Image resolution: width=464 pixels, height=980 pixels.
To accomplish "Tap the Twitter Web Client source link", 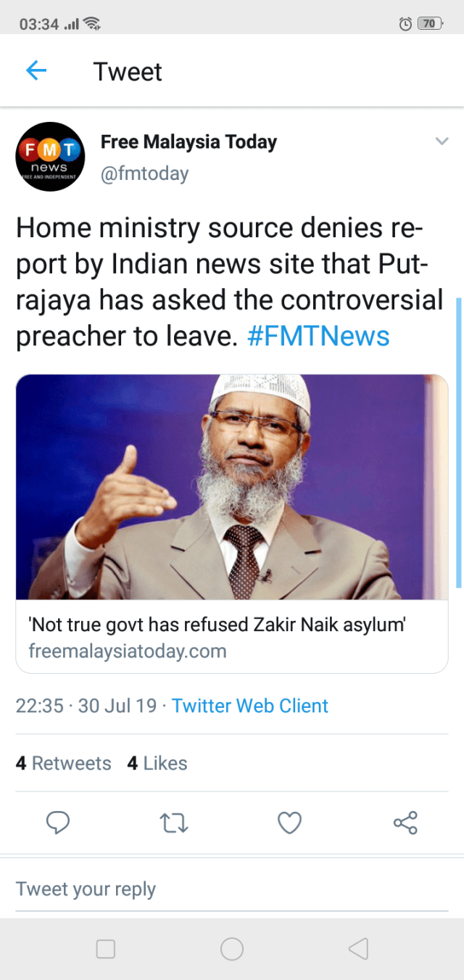I will coord(250,706).
